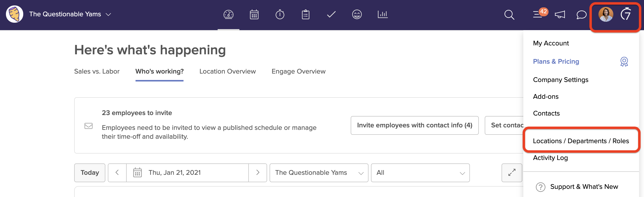Image resolution: width=644 pixels, height=197 pixels.
Task: Open the smiley face engage icon
Action: tap(357, 15)
